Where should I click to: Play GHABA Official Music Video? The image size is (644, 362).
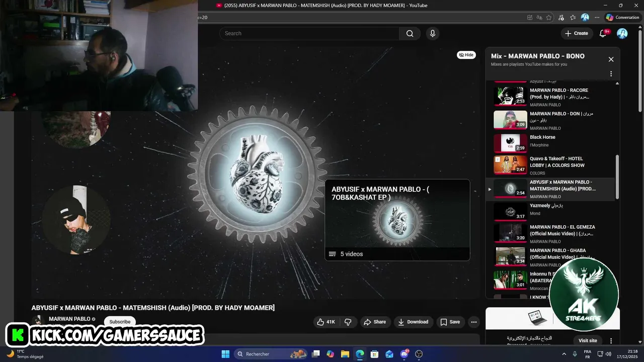(x=550, y=257)
